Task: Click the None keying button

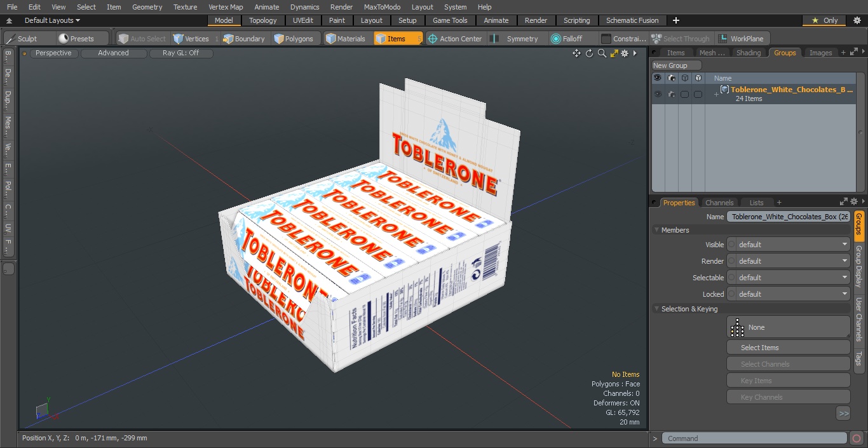Action: (x=788, y=327)
